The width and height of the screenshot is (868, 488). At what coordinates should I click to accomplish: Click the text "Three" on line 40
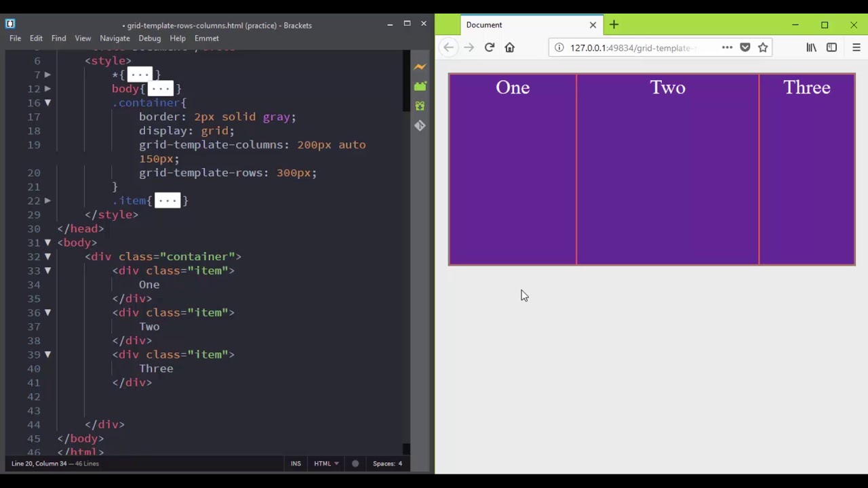[x=156, y=369]
